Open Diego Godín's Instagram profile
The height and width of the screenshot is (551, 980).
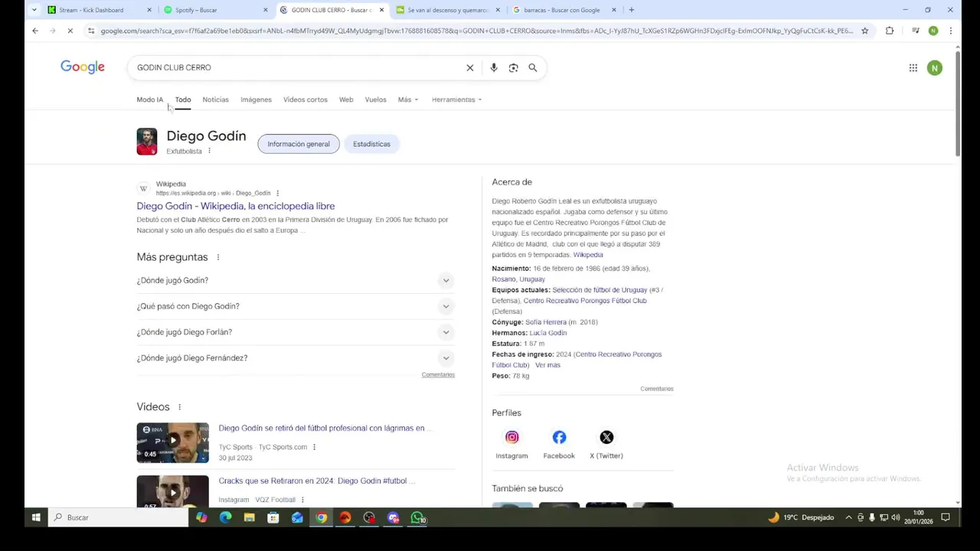[x=511, y=444]
